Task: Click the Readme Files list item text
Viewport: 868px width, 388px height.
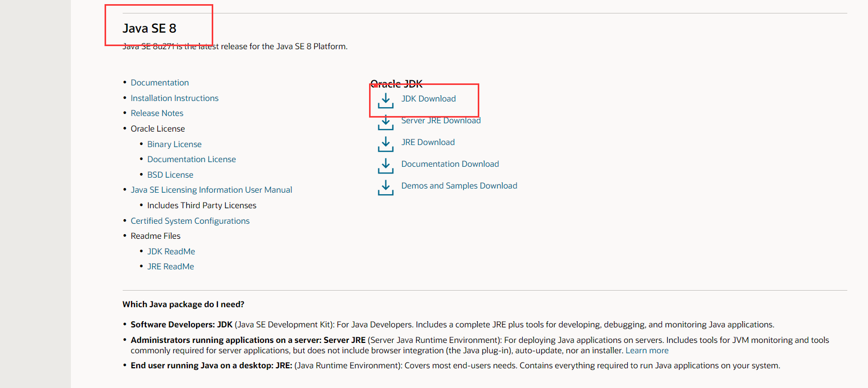Action: [156, 236]
